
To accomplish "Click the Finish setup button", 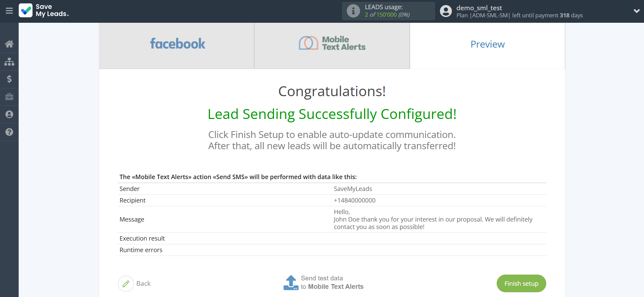I will pos(521,283).
